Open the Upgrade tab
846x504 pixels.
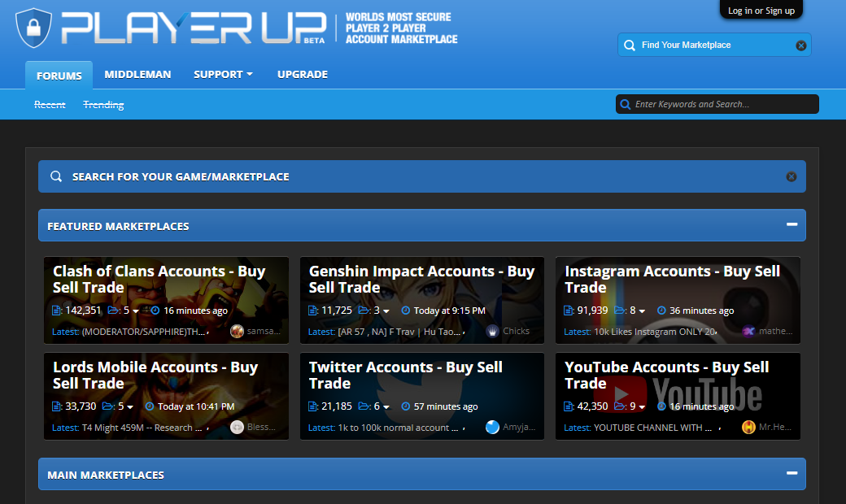302,75
